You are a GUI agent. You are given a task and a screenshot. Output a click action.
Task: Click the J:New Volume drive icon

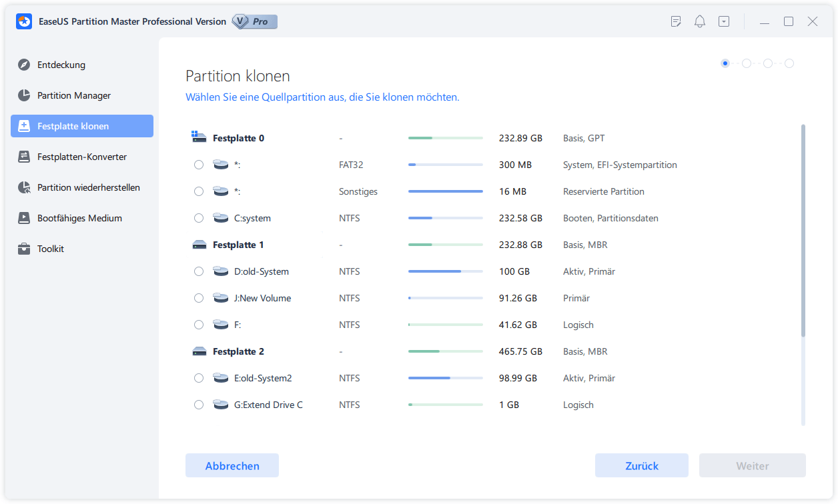(220, 298)
